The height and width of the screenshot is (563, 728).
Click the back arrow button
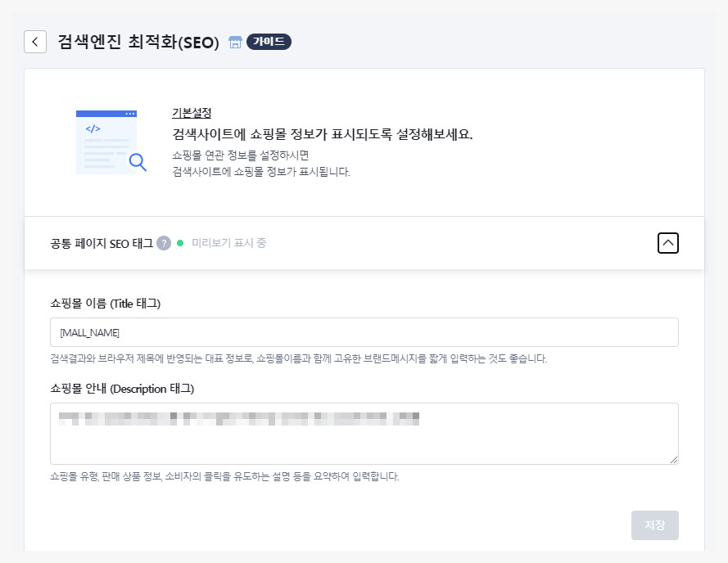click(35, 42)
